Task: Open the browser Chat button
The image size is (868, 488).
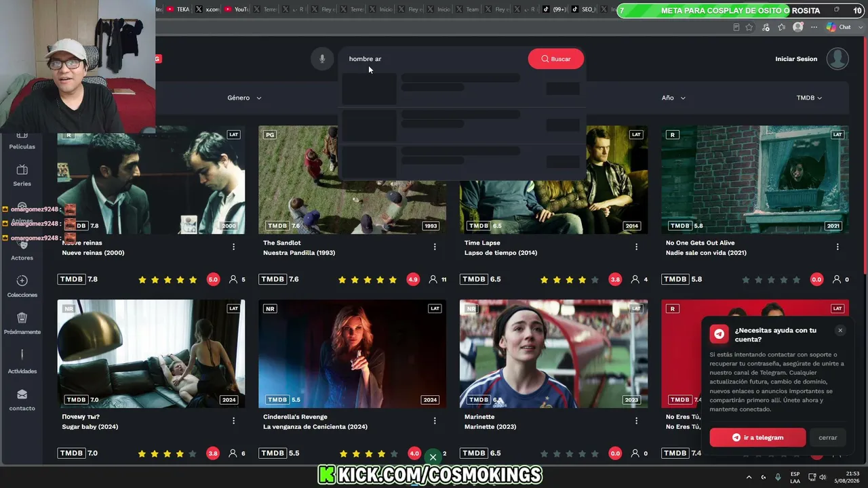Action: tap(839, 27)
